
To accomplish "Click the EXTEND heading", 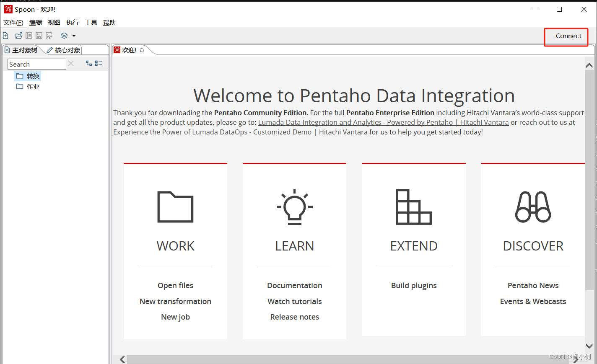I will [x=414, y=246].
